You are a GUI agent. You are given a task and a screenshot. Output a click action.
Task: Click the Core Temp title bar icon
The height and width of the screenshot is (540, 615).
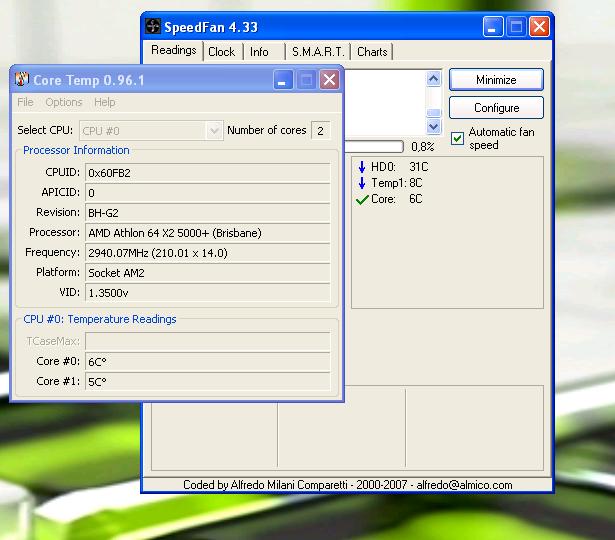[22, 79]
